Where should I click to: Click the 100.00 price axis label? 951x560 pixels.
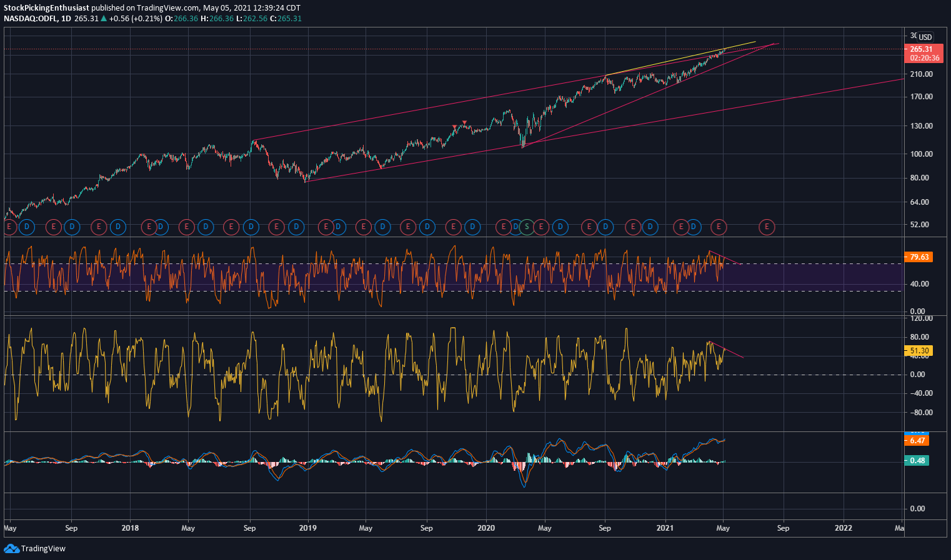(922, 154)
